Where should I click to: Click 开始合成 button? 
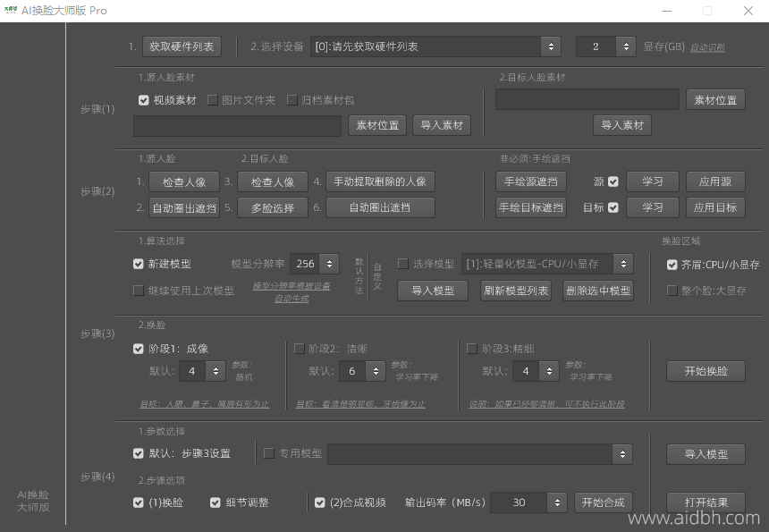(603, 502)
